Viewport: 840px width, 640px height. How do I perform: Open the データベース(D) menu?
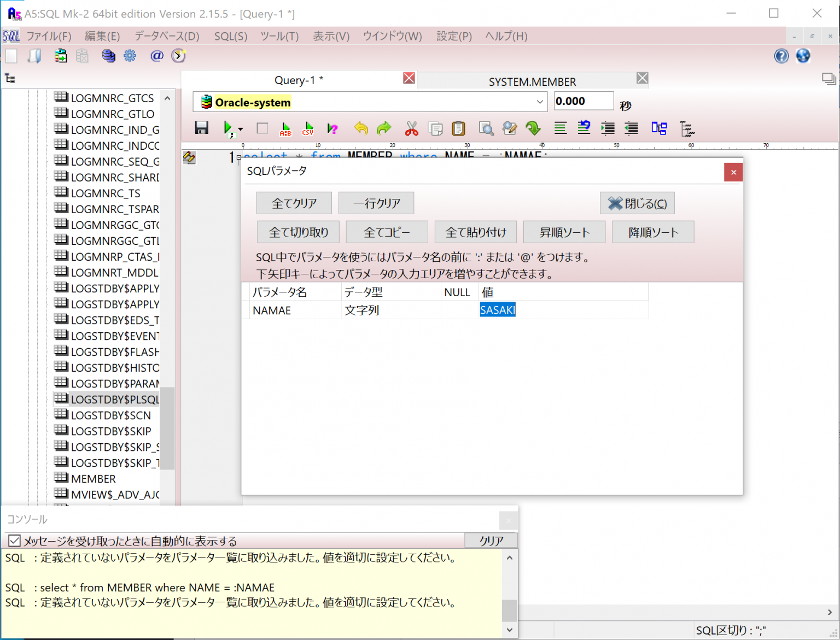click(167, 36)
